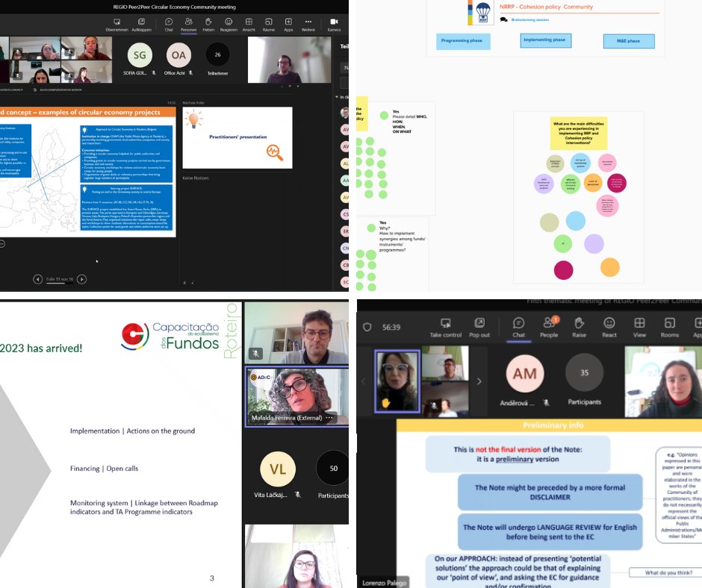The image size is (702, 588).
Task: Click the Raise hand icon
Action: pos(579,328)
